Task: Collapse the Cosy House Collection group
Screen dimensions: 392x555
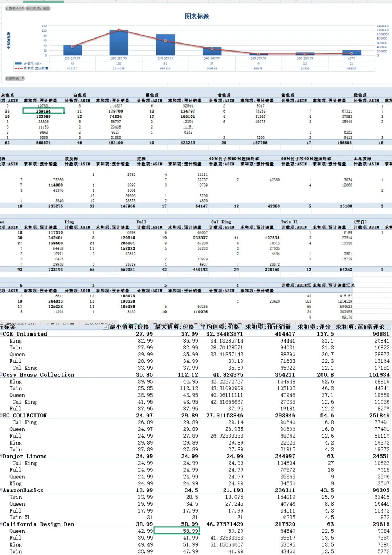Action: [x=1, y=374]
